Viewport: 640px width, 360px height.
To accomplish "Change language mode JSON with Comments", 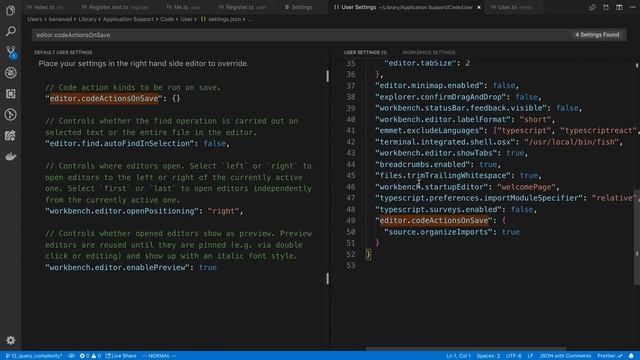I will pyautogui.click(x=565, y=356).
